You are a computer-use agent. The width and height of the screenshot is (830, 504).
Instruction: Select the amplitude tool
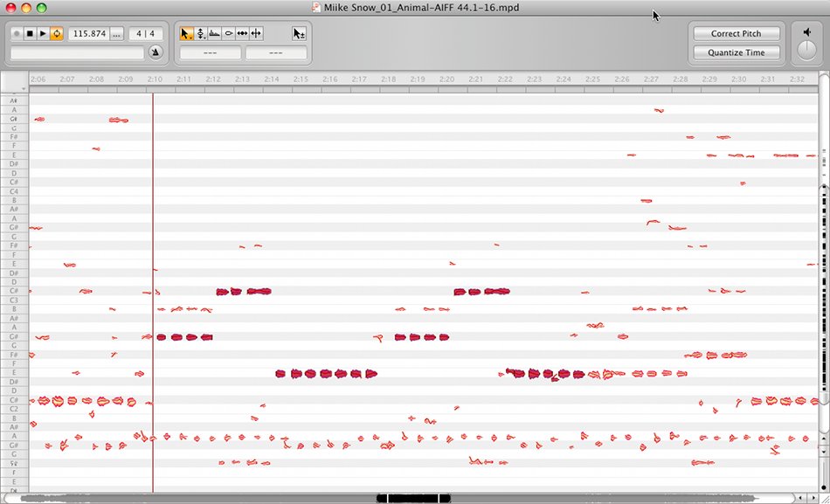(x=229, y=34)
